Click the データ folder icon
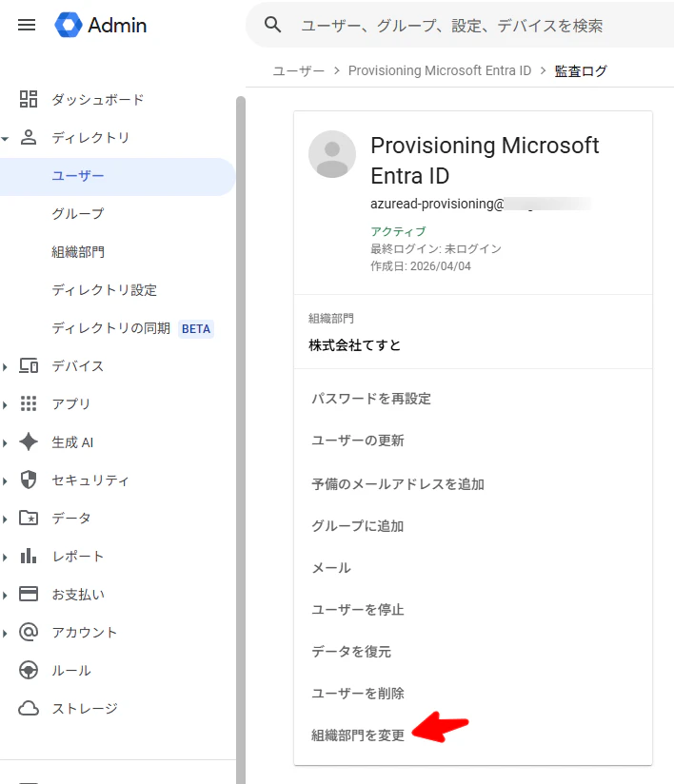Image resolution: width=674 pixels, height=784 pixels. point(29,518)
